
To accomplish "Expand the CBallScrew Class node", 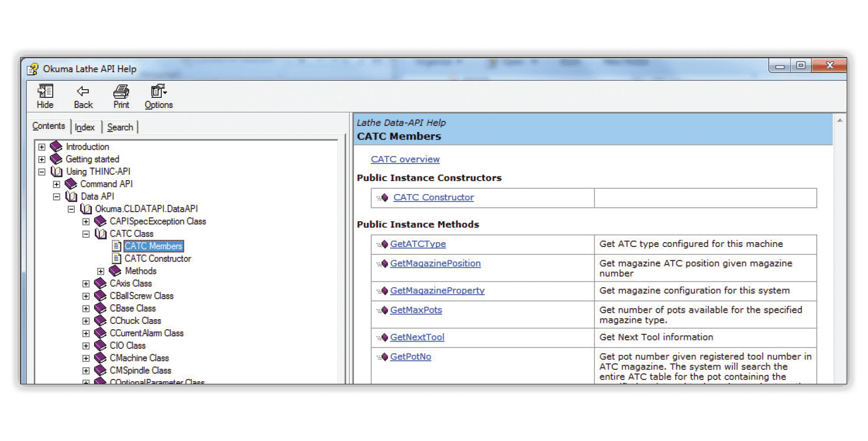I will (86, 296).
